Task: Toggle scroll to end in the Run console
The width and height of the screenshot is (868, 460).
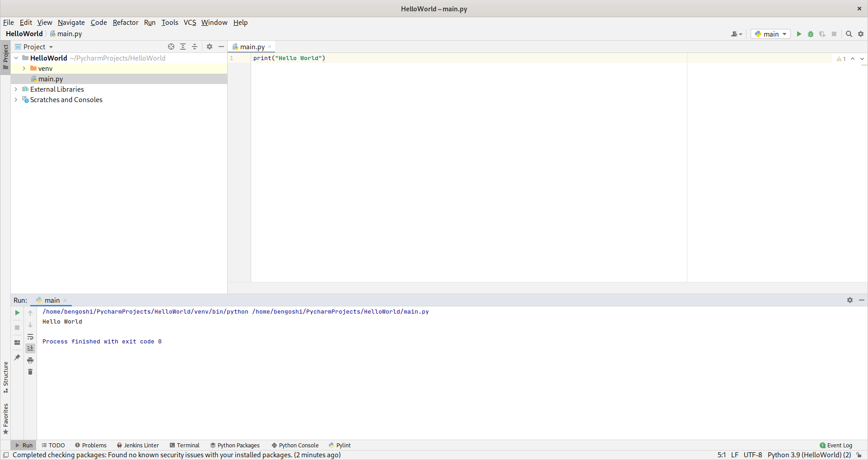Action: pos(30,348)
